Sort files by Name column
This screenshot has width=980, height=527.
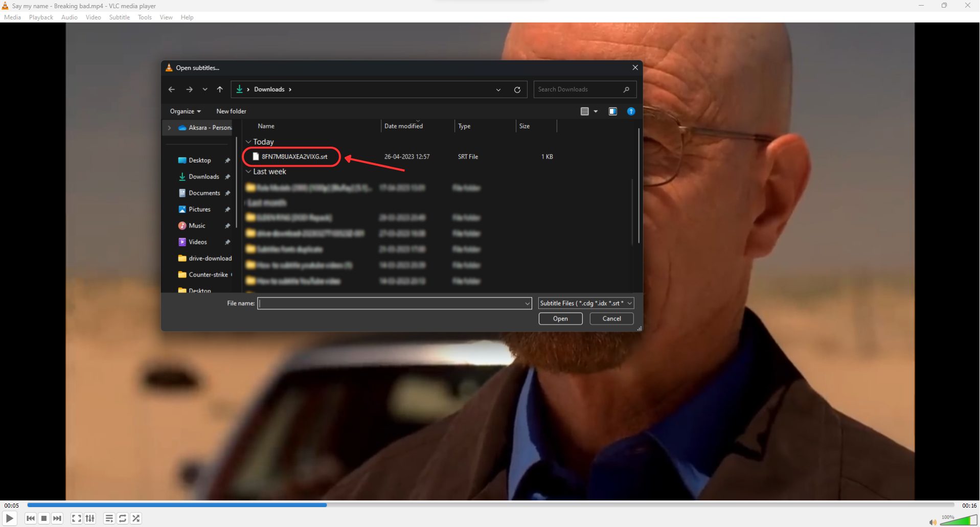point(266,126)
